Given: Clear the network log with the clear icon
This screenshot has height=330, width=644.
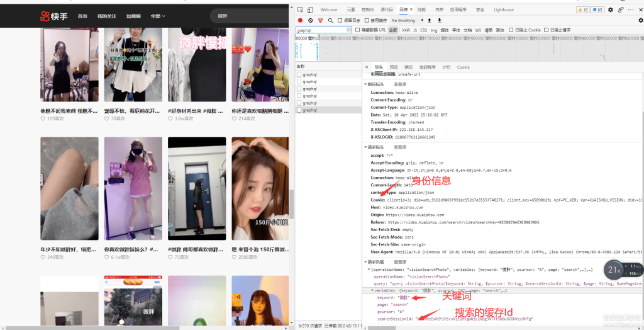Looking at the screenshot, I should coord(310,20).
